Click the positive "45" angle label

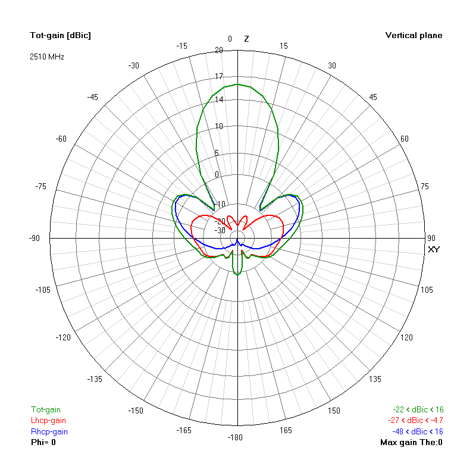(373, 97)
